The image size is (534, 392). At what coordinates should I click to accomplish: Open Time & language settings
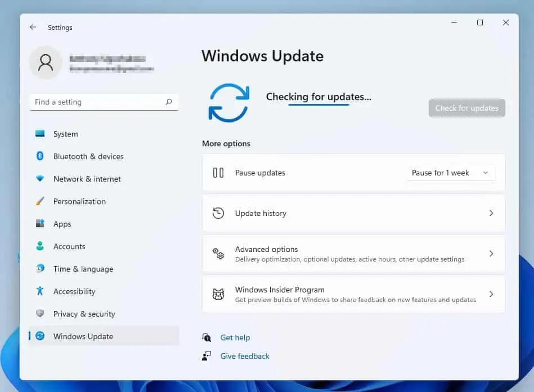click(104, 268)
